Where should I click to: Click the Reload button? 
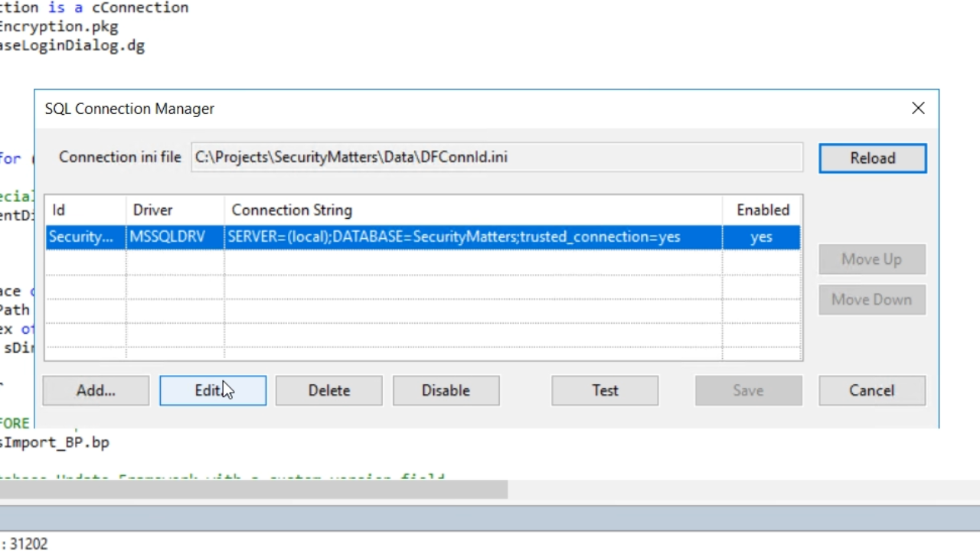click(x=872, y=158)
